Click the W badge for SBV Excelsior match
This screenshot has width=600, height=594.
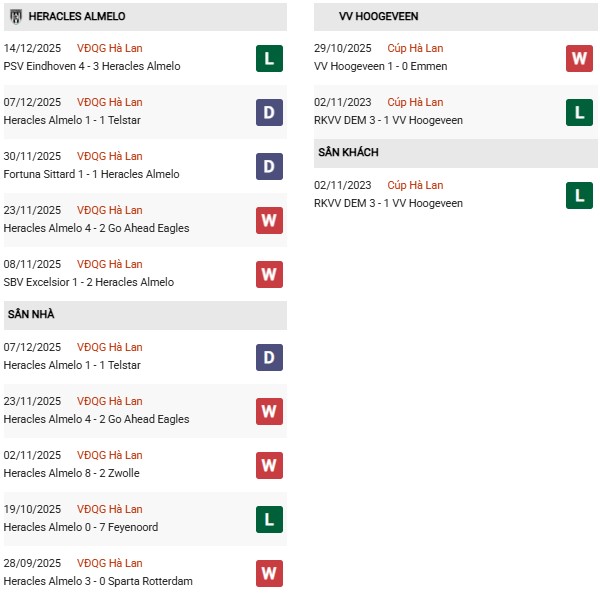click(269, 274)
